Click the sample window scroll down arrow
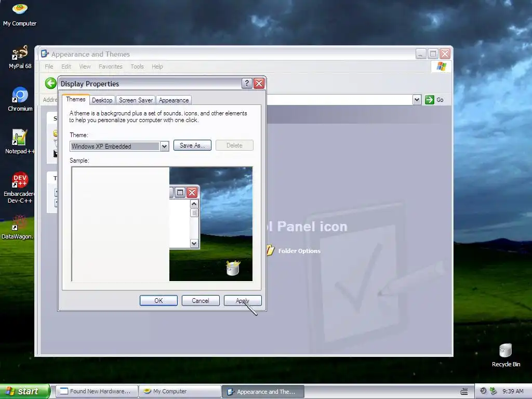 (x=194, y=243)
